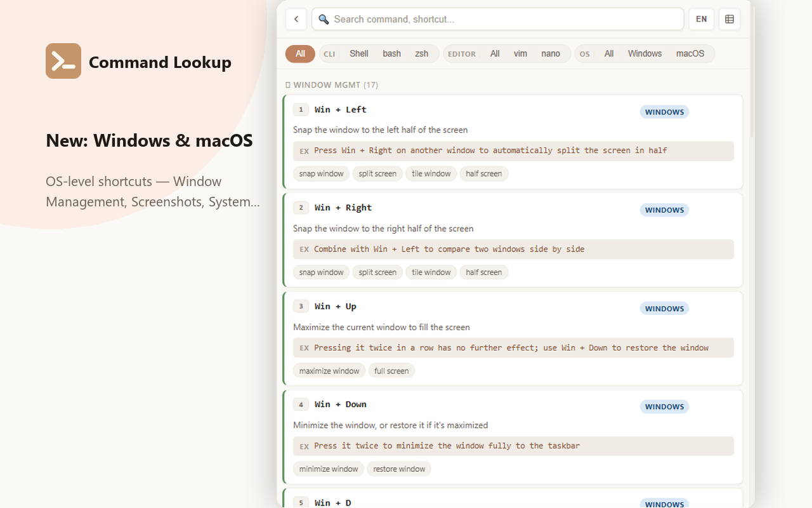
Task: Open the table view icon
Action: (730, 19)
